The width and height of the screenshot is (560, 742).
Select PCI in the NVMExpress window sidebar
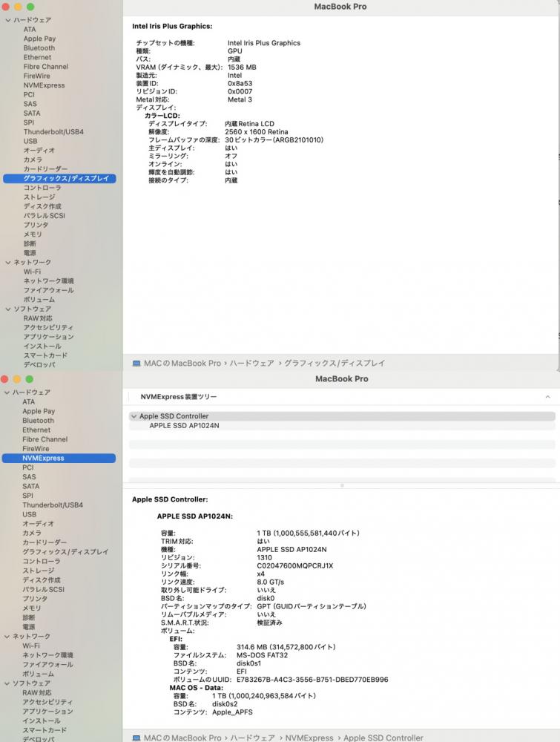[x=28, y=467]
